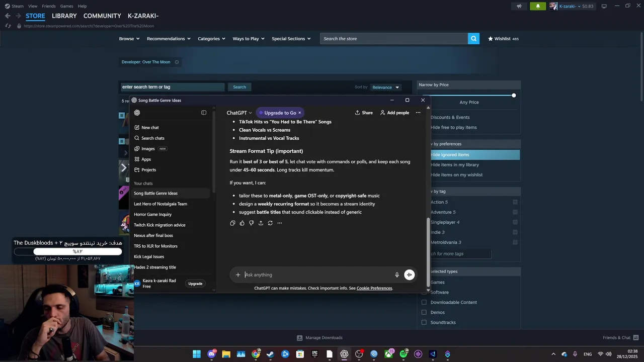644x362 pixels.
Task: Remove the Developer: Over The Moon filter
Action: click(x=177, y=62)
